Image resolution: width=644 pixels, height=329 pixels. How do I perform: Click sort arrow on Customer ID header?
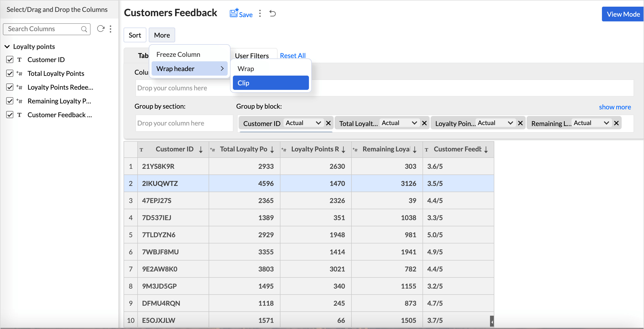tap(201, 150)
